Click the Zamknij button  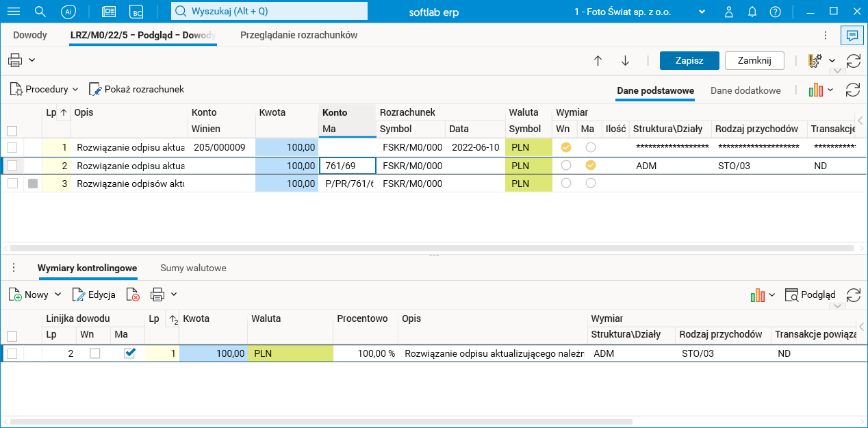pos(754,60)
